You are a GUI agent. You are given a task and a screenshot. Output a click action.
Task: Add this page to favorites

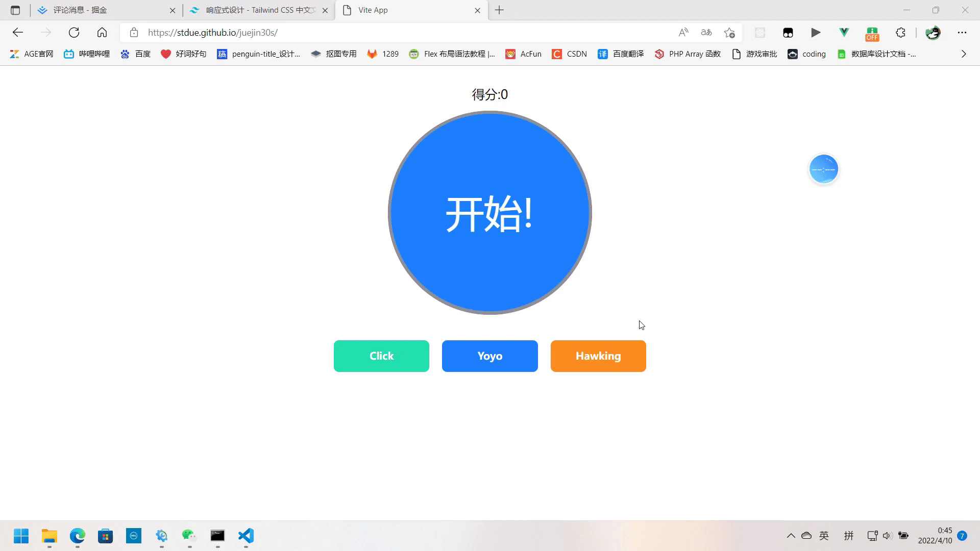pyautogui.click(x=729, y=33)
